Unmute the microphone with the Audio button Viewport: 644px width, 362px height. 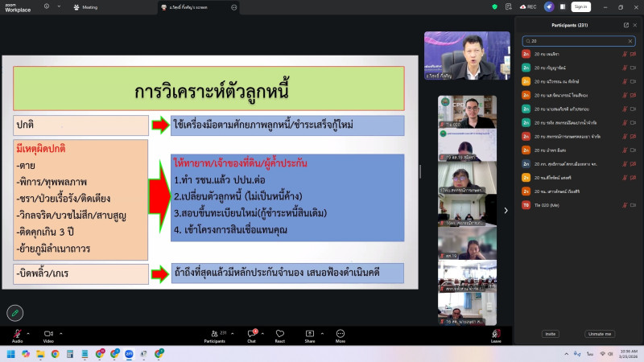click(x=17, y=333)
